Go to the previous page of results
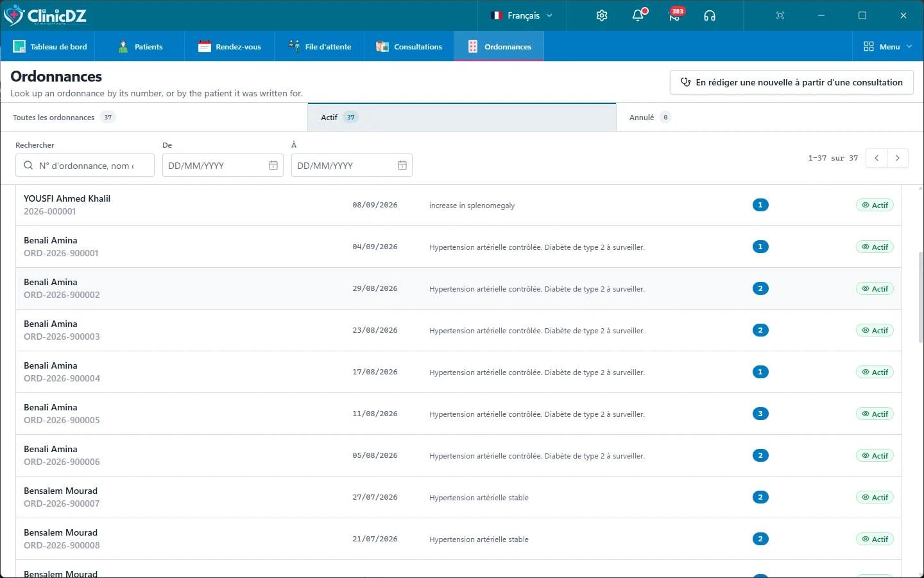The image size is (924, 578). [877, 158]
